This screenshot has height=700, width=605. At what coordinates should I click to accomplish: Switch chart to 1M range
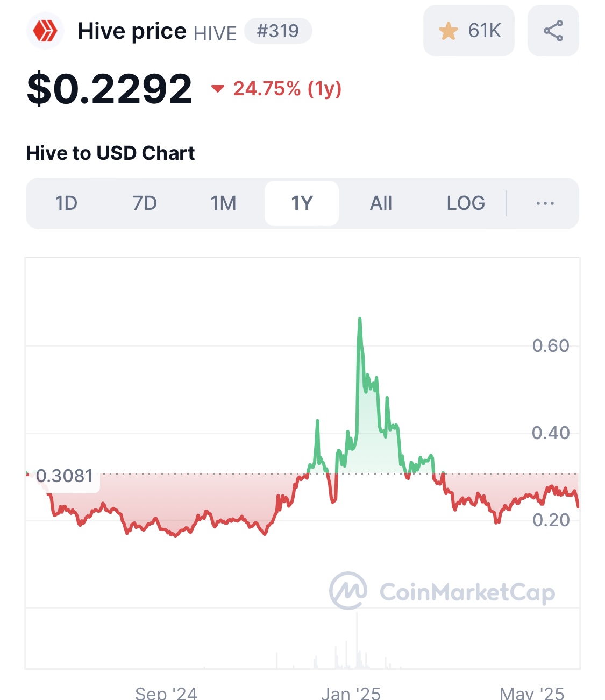pyautogui.click(x=223, y=203)
